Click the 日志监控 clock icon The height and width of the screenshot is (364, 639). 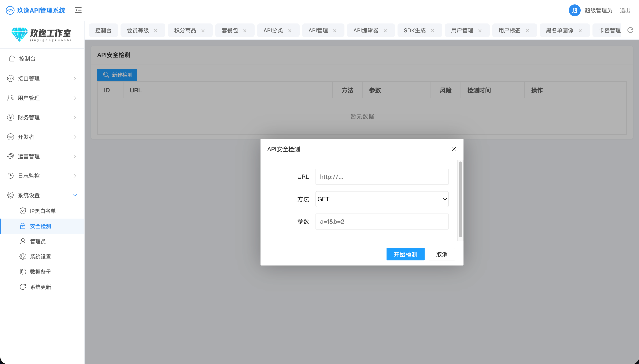coord(11,176)
